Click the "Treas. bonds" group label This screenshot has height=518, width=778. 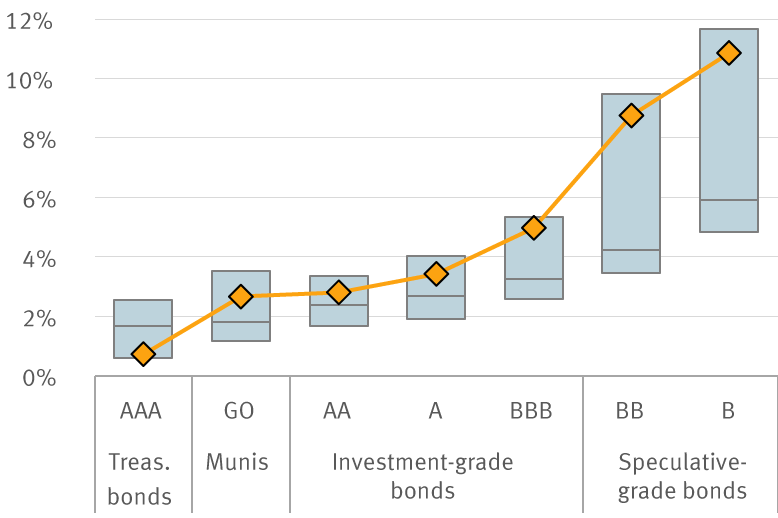coord(139,478)
